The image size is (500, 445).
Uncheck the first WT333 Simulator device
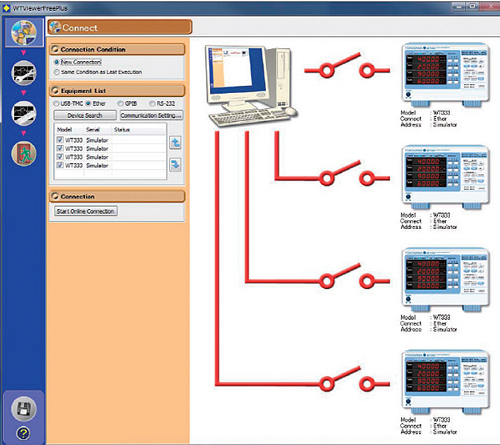[x=60, y=140]
